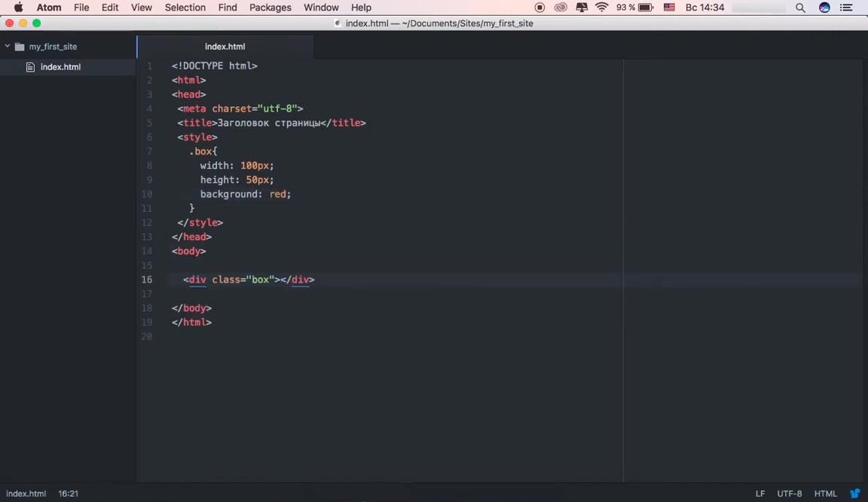Click the index.html editor tab

225,47
